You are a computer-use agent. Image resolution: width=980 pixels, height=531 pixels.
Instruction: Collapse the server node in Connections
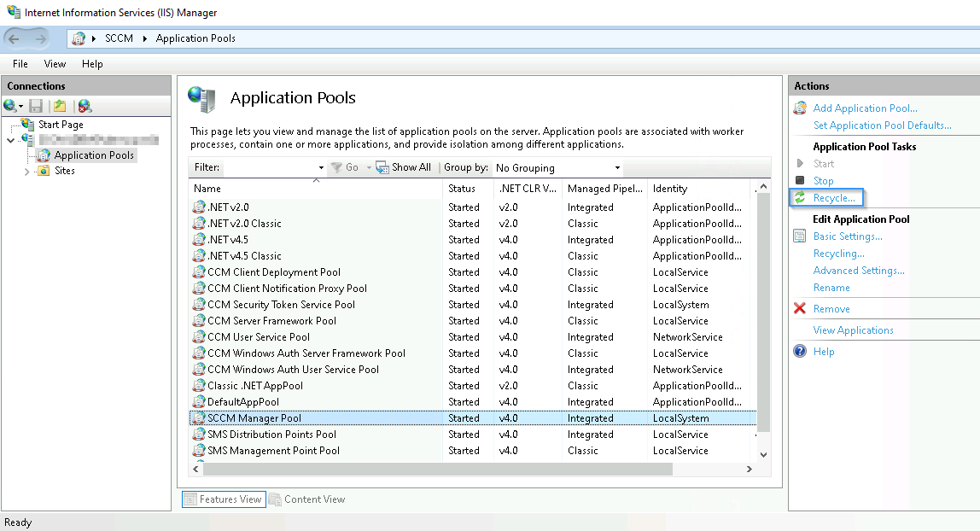click(11, 140)
